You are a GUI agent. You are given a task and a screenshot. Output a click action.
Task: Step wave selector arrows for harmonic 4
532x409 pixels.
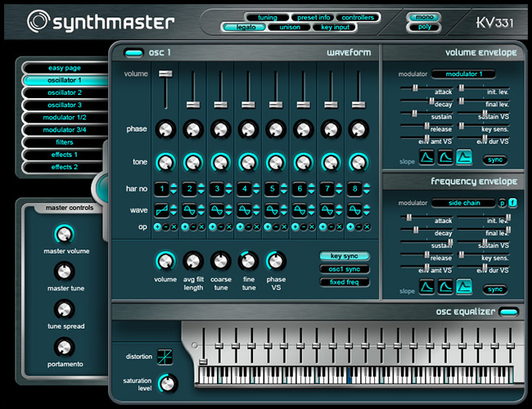pyautogui.click(x=256, y=210)
